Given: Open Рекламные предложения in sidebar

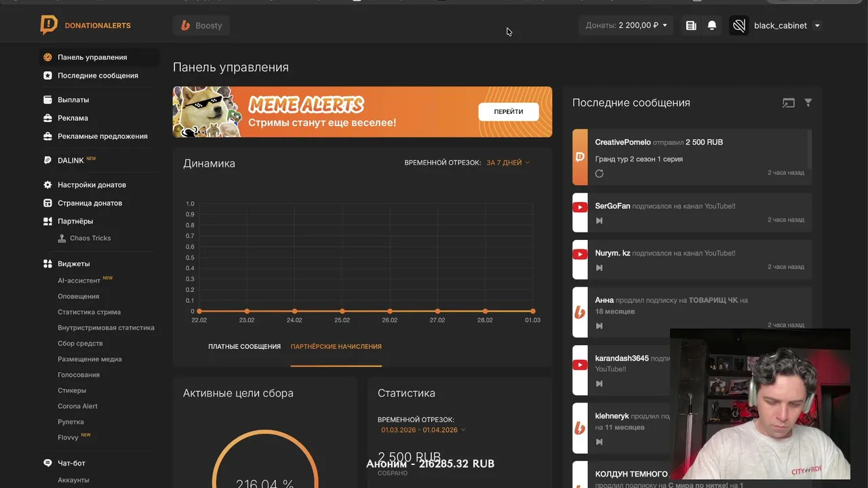Looking at the screenshot, I should [x=102, y=136].
